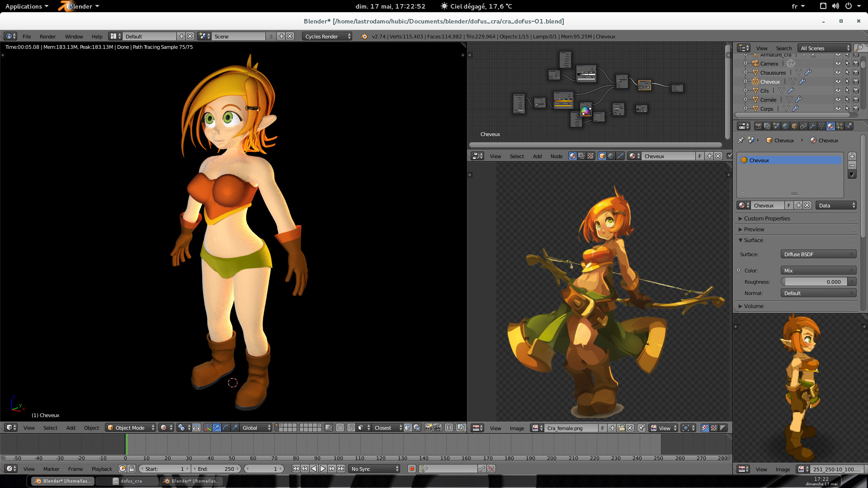Open the Object properties cube tab

click(794, 126)
